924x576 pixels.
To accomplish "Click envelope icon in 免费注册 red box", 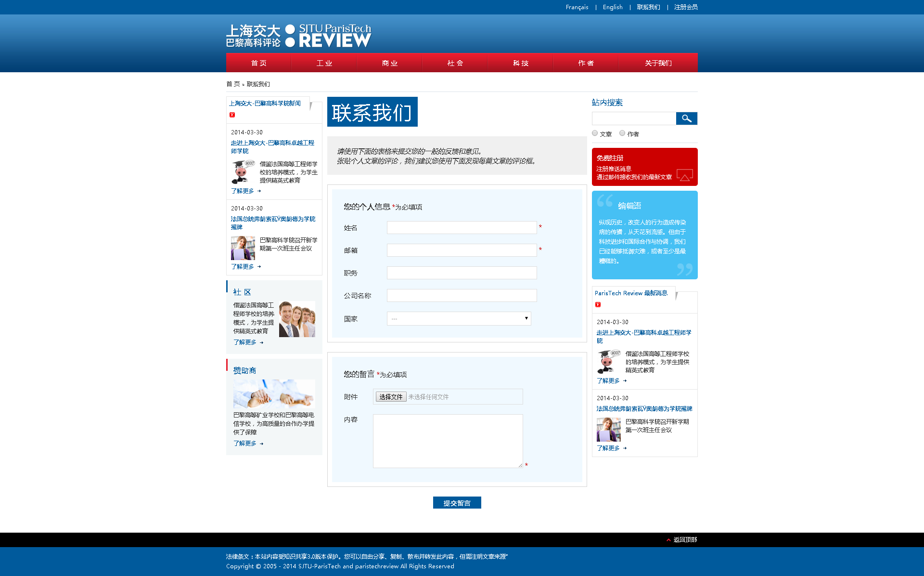I will [x=684, y=175].
